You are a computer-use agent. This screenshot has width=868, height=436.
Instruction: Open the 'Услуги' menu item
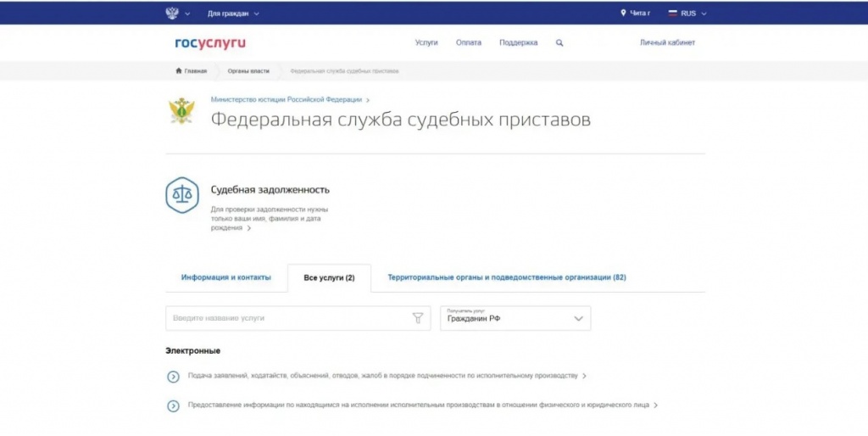click(x=426, y=42)
